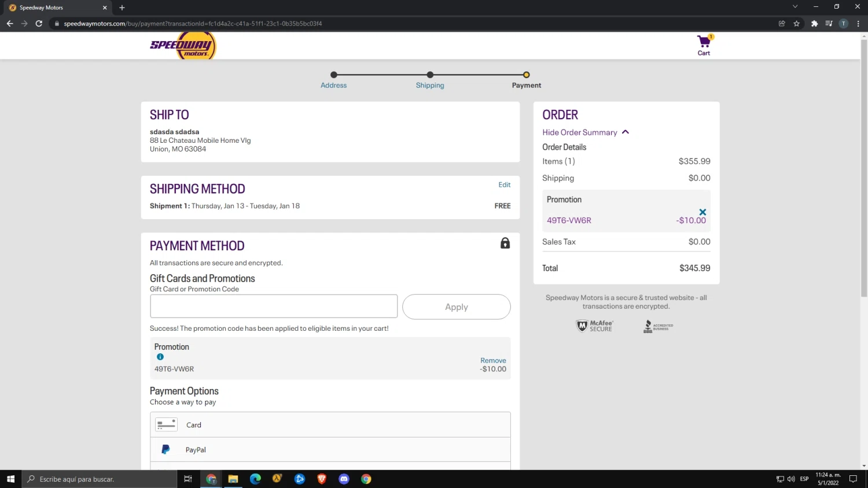Select the Card payment option

coord(330,425)
